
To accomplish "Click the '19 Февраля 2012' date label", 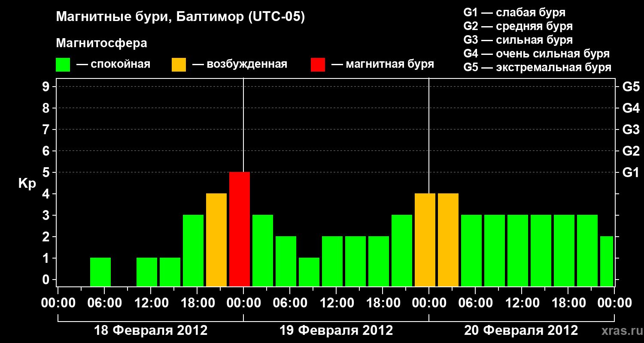I will (336, 330).
